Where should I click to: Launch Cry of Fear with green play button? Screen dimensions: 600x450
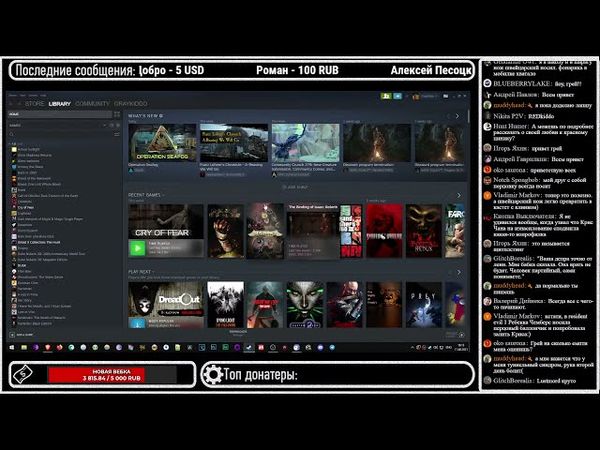(137, 248)
